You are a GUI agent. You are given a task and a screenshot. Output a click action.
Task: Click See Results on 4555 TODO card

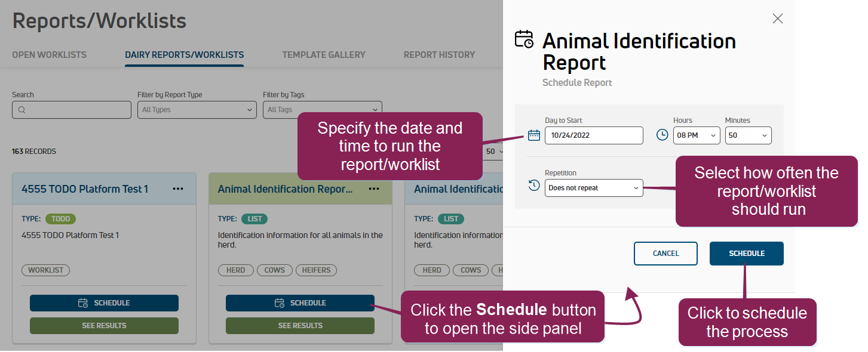pos(104,326)
